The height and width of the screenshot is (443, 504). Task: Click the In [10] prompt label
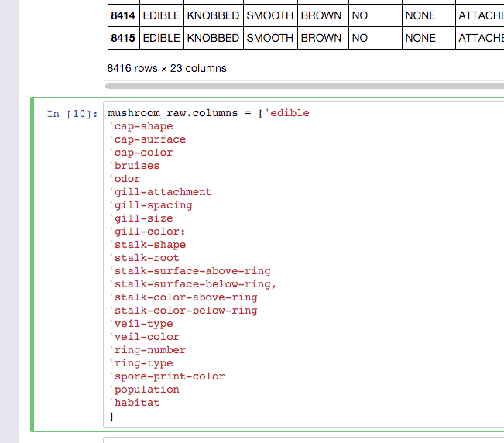72,114
